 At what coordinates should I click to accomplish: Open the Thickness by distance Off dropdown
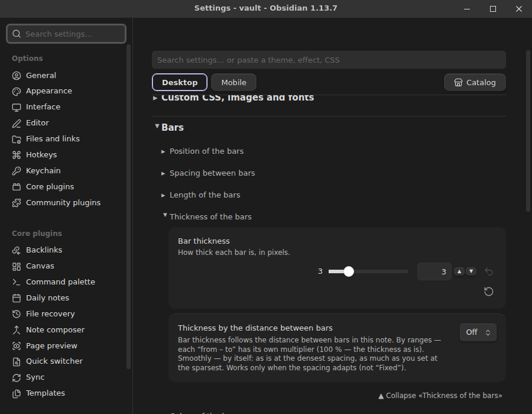[478, 332]
